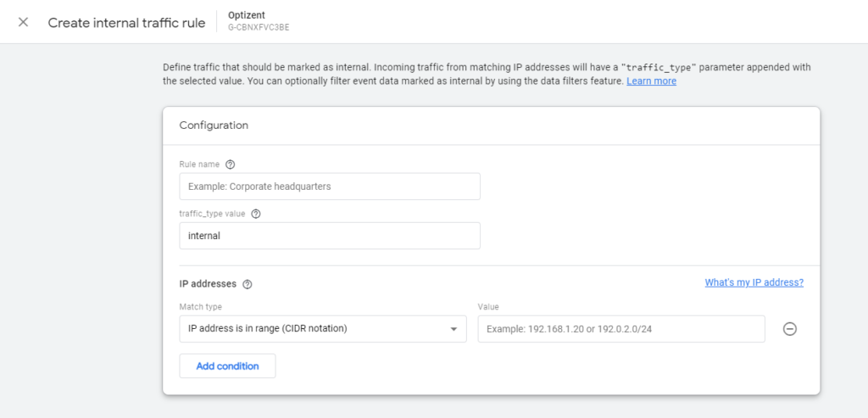Click the Match type dropdown arrow

click(x=453, y=329)
